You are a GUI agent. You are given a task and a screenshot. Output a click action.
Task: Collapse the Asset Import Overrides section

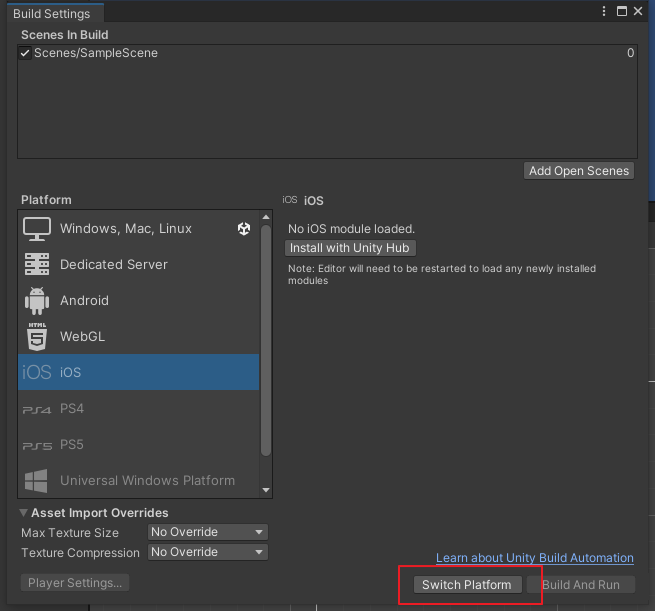coord(24,512)
